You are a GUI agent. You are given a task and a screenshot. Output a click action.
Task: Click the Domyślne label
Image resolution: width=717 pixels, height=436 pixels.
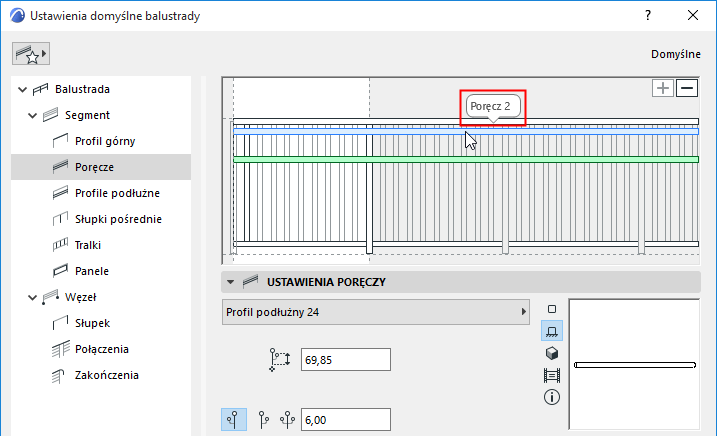[x=676, y=54]
